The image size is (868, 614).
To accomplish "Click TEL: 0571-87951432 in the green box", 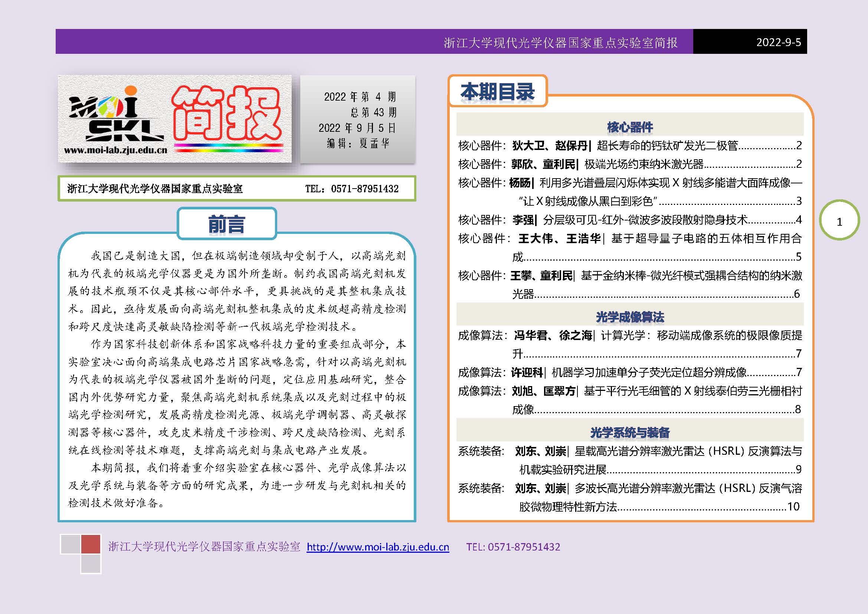I will click(x=351, y=189).
